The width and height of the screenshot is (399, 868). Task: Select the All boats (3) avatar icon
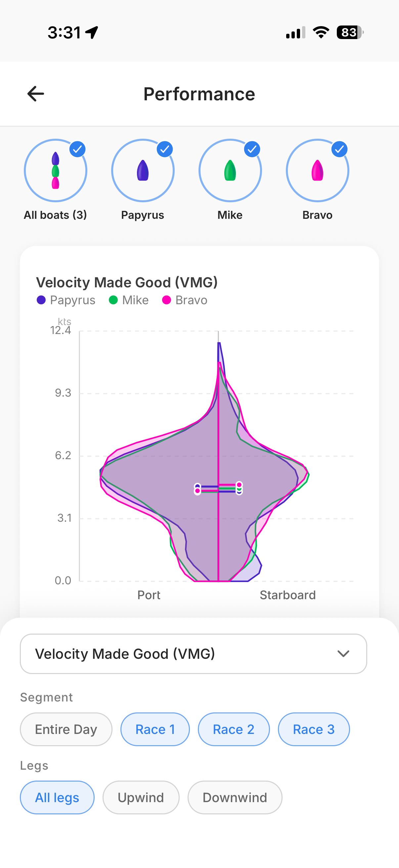56,171
